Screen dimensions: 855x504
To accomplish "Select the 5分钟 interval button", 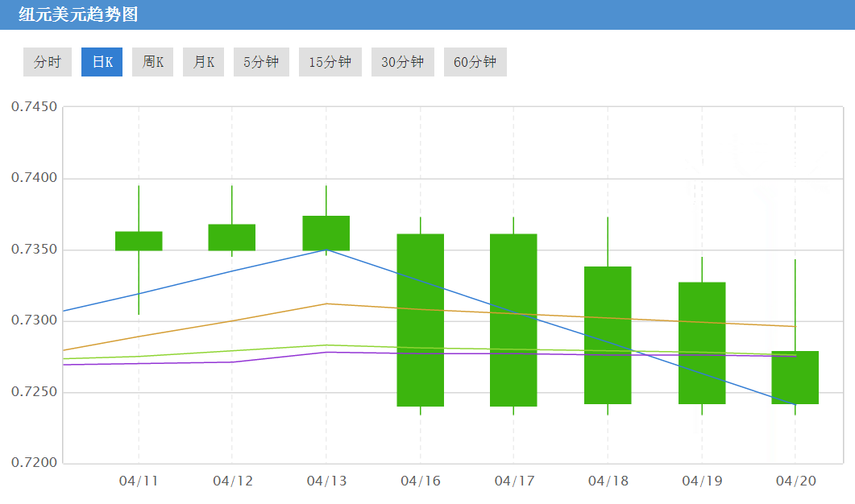I will tap(261, 62).
